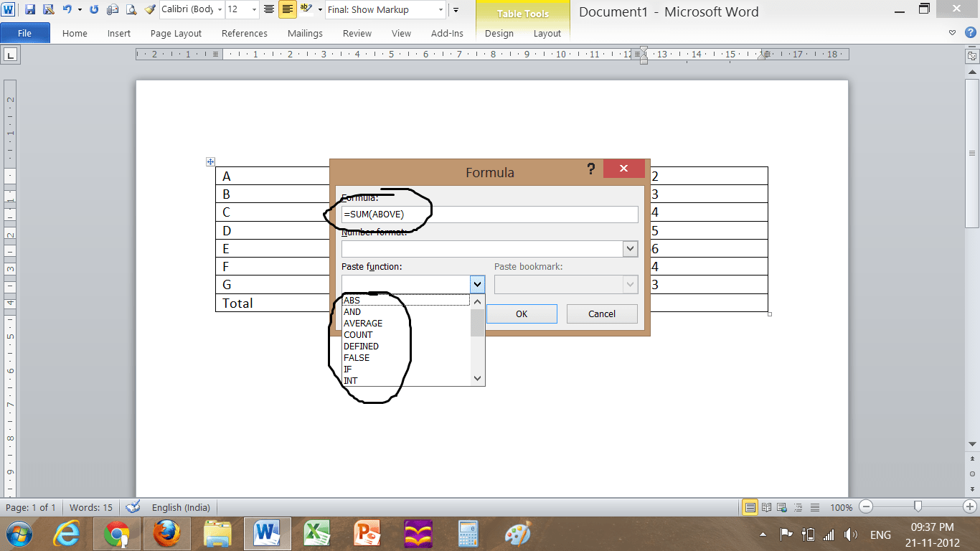Click the text highlight color icon
Viewport: 980px width, 551px height.
[x=306, y=9]
